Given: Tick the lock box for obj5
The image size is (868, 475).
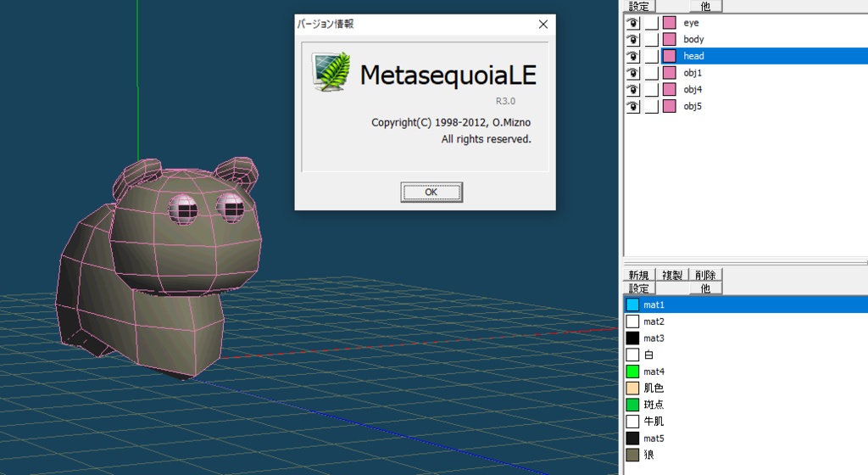Looking at the screenshot, I should coord(652,106).
